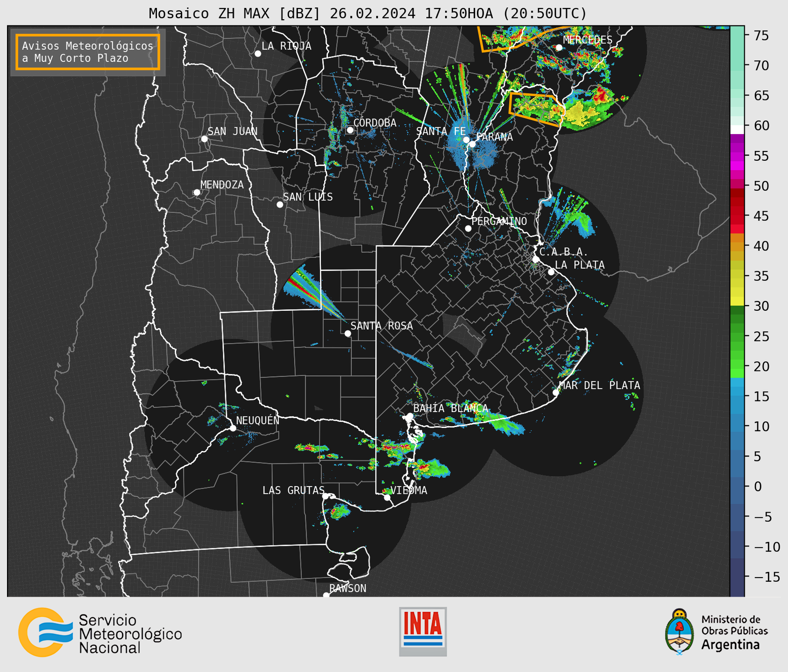Click the 0 label on the dBZ scale
Viewport: 788px width, 672px height.
pyautogui.click(x=758, y=487)
